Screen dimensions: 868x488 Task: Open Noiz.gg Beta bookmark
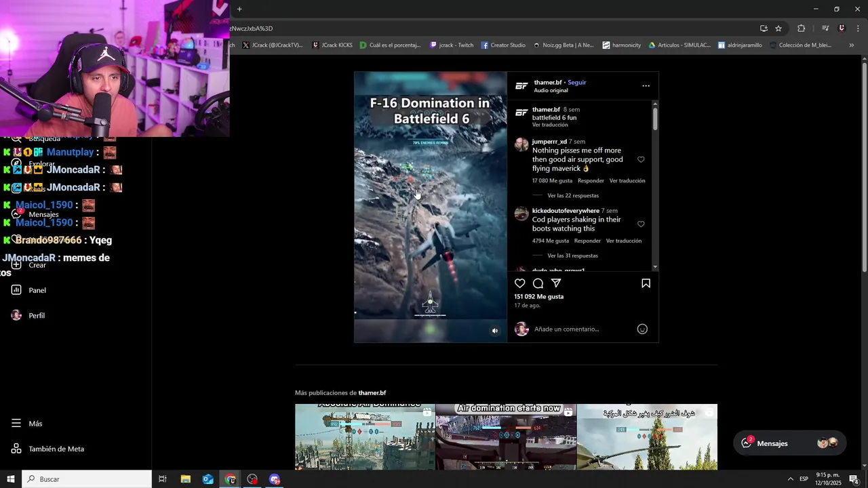pyautogui.click(x=563, y=45)
